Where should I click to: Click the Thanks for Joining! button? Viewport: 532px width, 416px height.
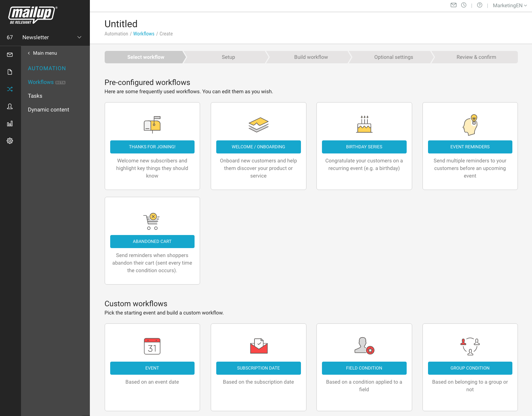[x=152, y=147]
